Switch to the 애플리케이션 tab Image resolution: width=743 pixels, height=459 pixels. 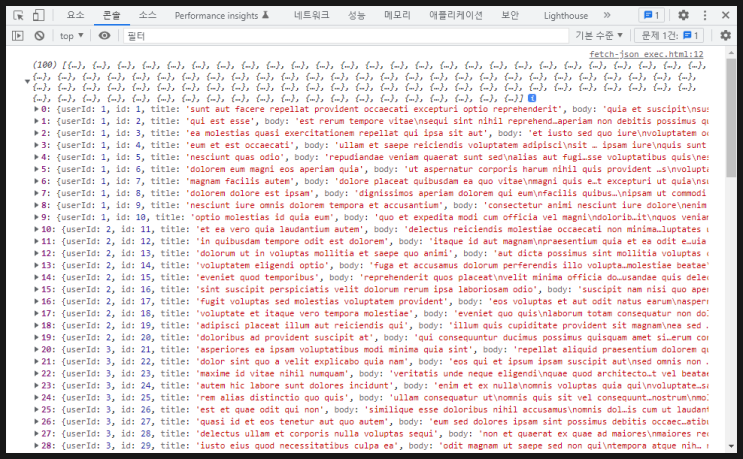tap(456, 15)
